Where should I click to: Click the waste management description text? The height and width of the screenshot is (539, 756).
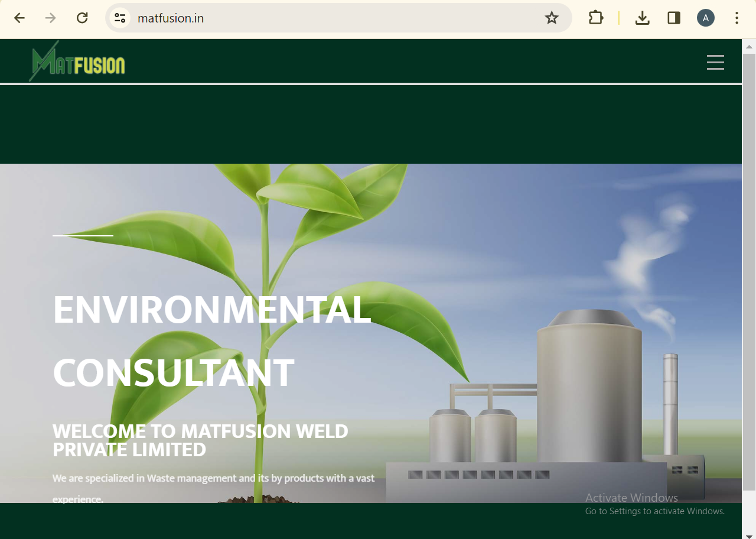tap(213, 488)
